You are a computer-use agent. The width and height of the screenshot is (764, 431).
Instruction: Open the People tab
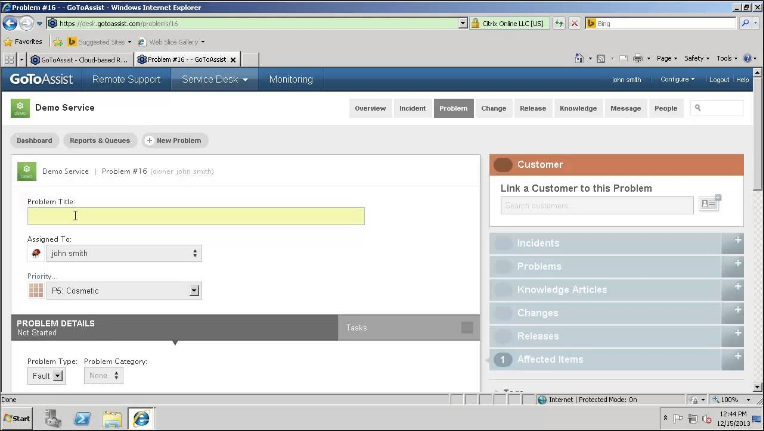pos(666,109)
